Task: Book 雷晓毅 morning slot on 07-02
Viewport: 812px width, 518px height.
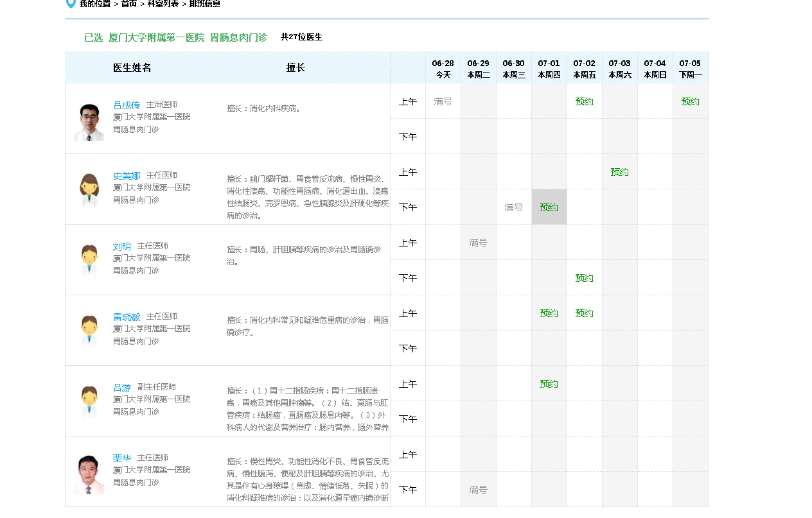Action: coord(584,313)
